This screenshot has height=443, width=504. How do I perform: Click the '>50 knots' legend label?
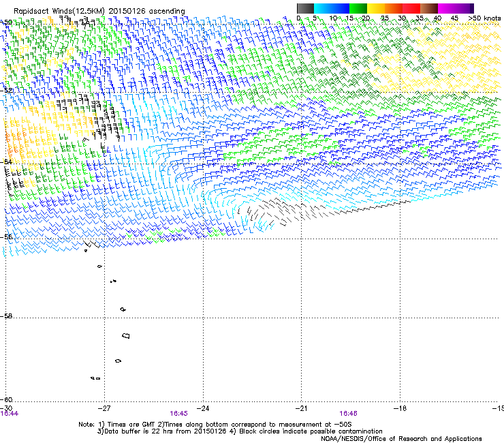tap(484, 18)
